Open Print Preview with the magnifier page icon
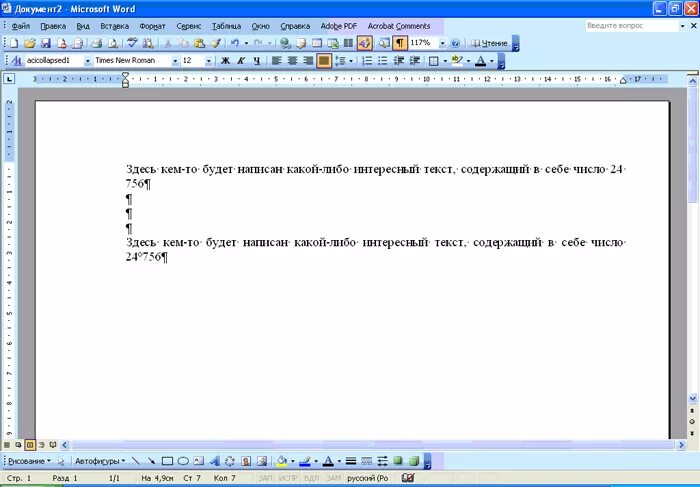Viewport: 700px width, 487px height. (x=113, y=43)
